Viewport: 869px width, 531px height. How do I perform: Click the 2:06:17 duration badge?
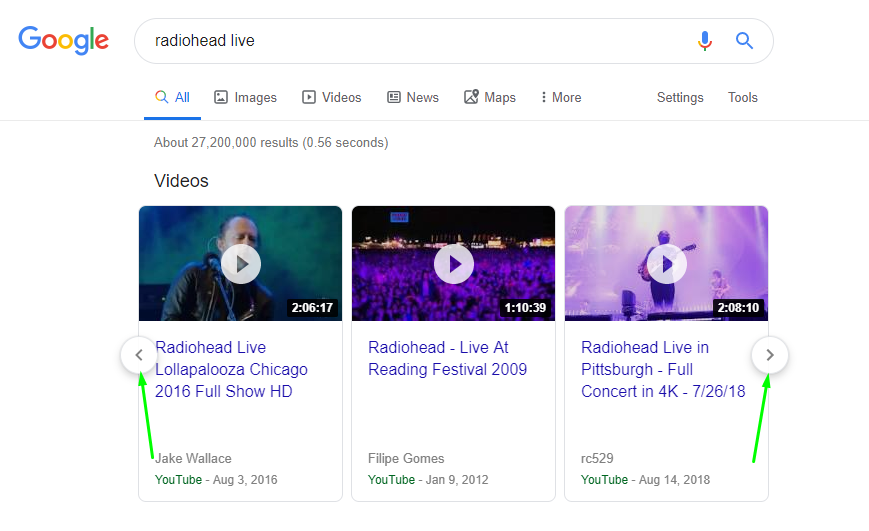[x=313, y=308]
